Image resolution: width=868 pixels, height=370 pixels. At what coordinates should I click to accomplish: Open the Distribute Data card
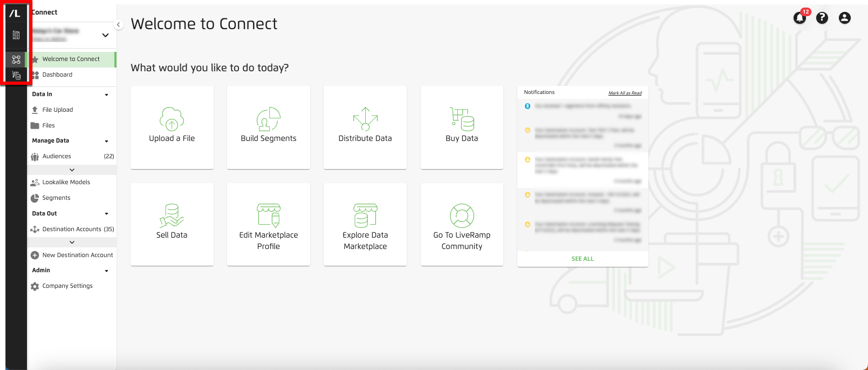365,127
